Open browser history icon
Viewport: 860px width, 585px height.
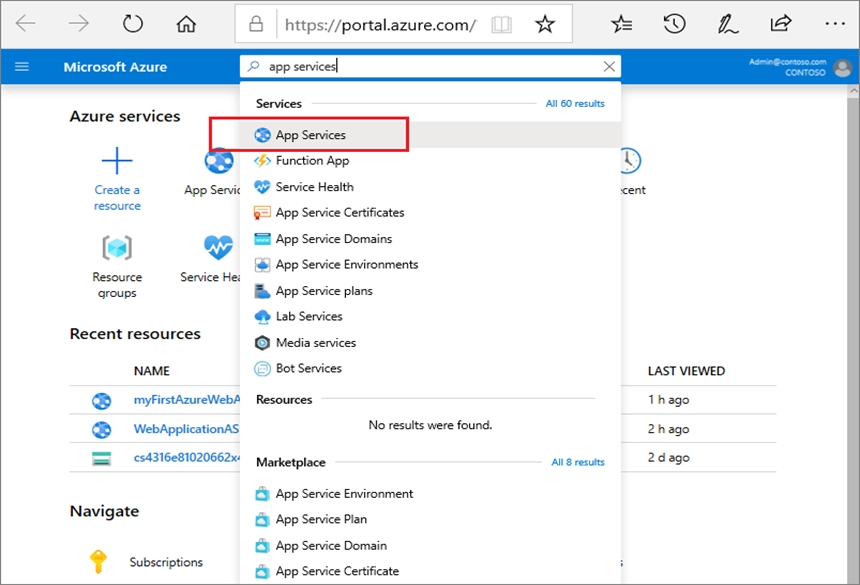(x=675, y=24)
